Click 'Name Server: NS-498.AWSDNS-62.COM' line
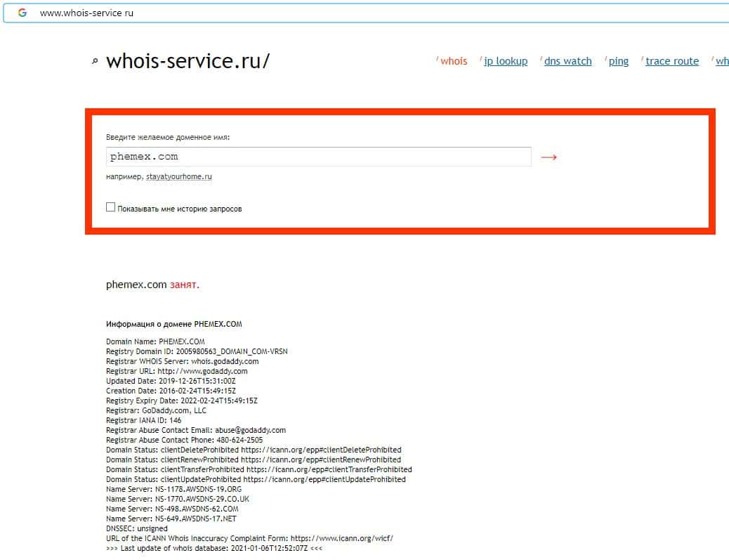The width and height of the screenshot is (729, 560). tap(172, 509)
